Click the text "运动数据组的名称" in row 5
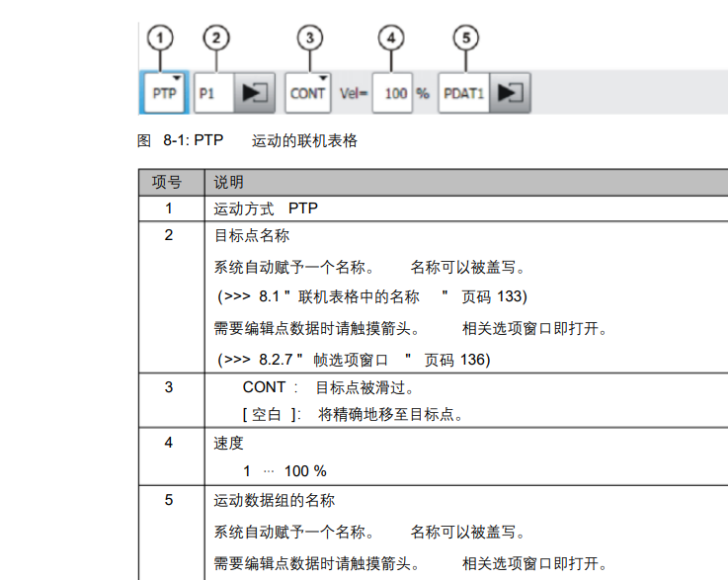The width and height of the screenshot is (728, 580). [x=275, y=500]
